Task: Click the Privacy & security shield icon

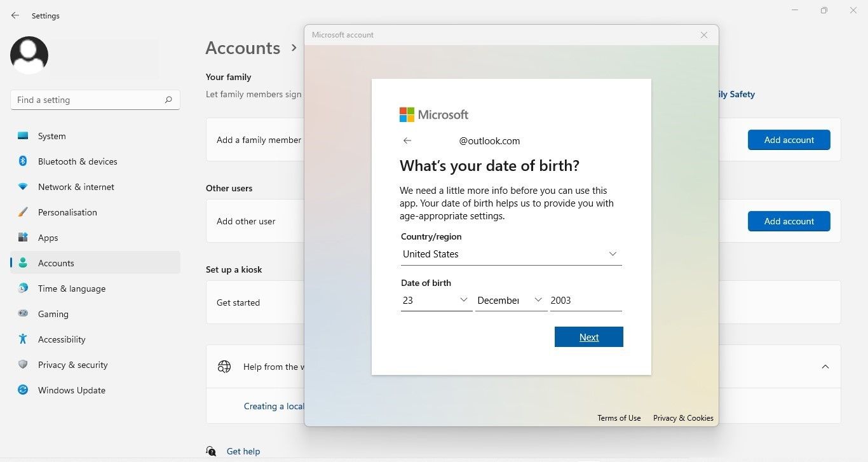Action: coord(23,365)
